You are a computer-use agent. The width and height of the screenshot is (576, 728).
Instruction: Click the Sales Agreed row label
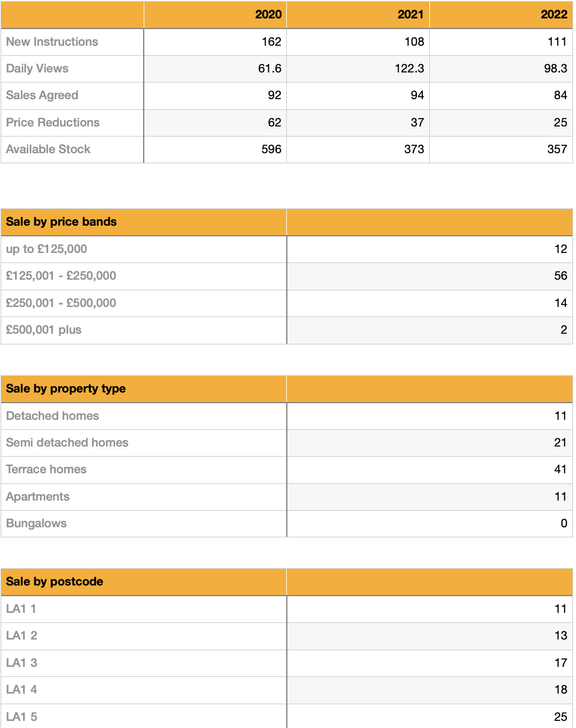pyautogui.click(x=42, y=96)
